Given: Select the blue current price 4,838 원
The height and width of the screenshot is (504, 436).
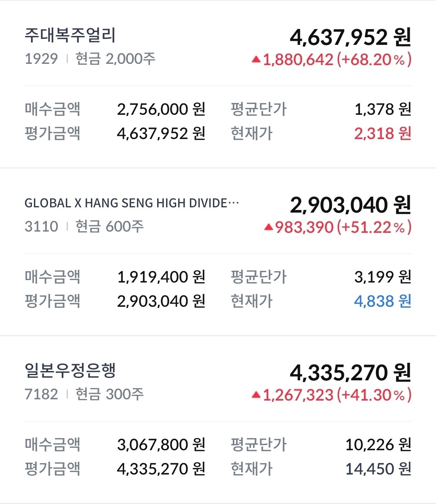Looking at the screenshot, I should coord(382,301).
